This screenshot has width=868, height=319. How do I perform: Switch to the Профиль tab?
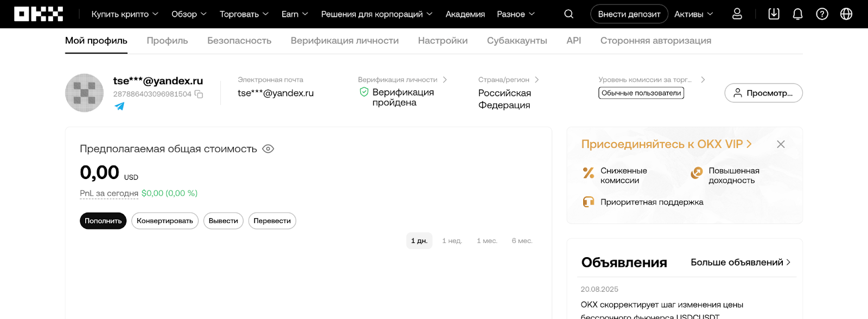(167, 41)
